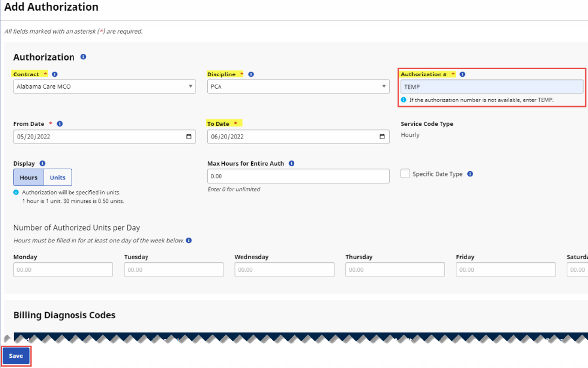View the Authorization # info icon

click(x=462, y=74)
